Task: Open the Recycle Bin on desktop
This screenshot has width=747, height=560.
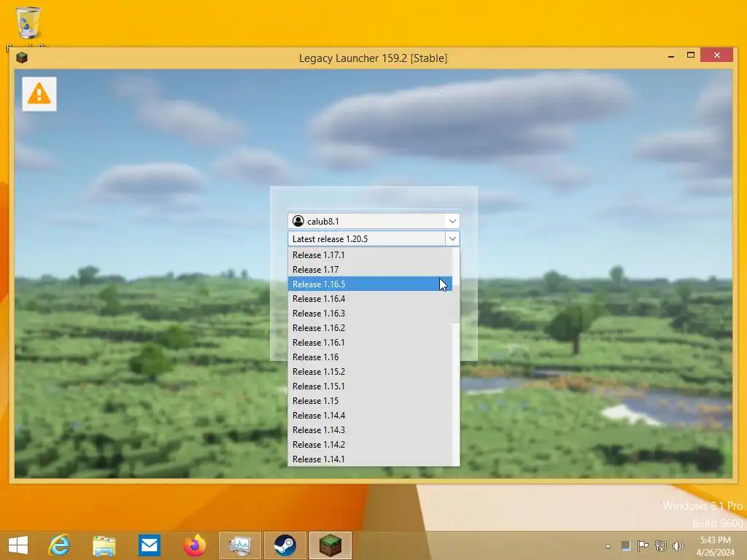Action: point(28,23)
